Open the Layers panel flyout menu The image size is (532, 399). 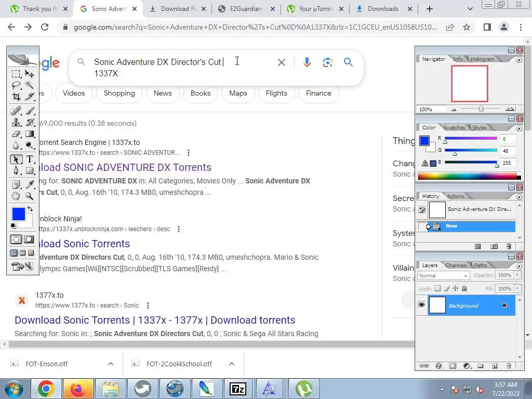pos(519,267)
